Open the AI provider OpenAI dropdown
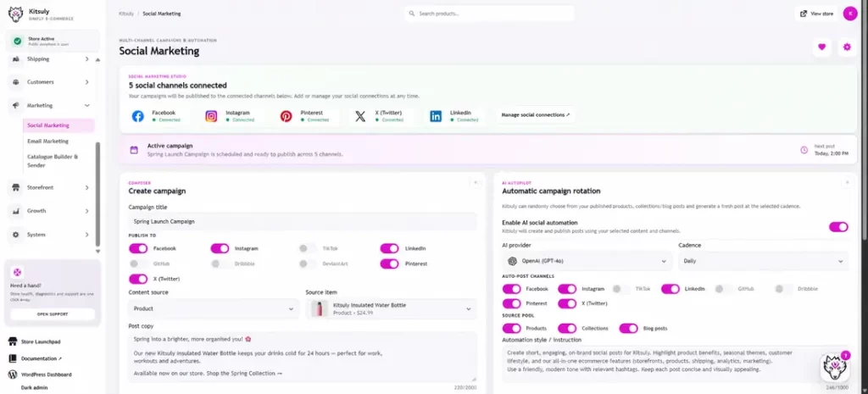Image resolution: width=868 pixels, height=394 pixels. tap(587, 261)
